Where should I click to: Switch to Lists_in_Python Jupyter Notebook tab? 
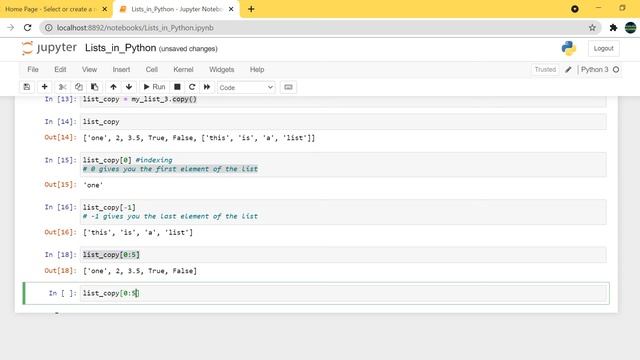coord(176,9)
